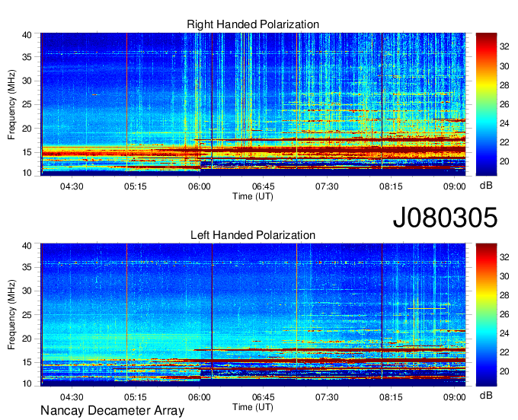Viewport: 518px width, 420px height.
Task: Click the 30 value on the upper color bar scale
Action: click(504, 66)
